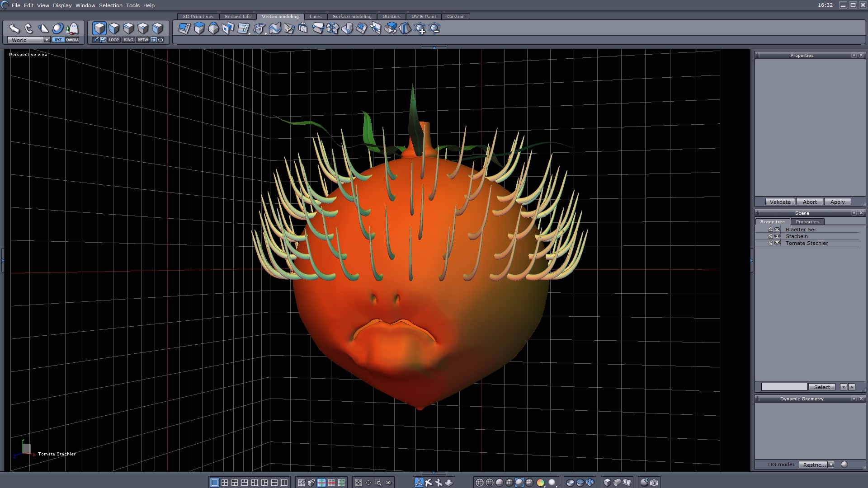Screen dimensions: 868x488
Task: Open the World coordinate system dropdown
Action: [x=47, y=40]
